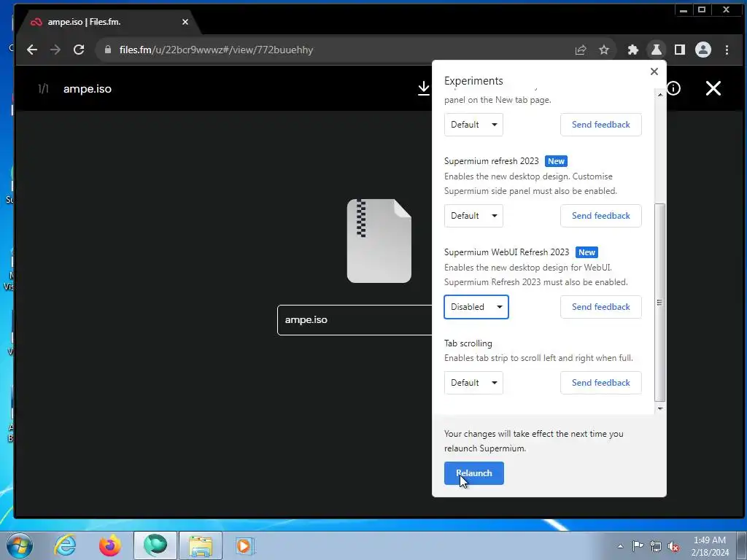
Task: Click the network tray icon
Action: pos(656,546)
